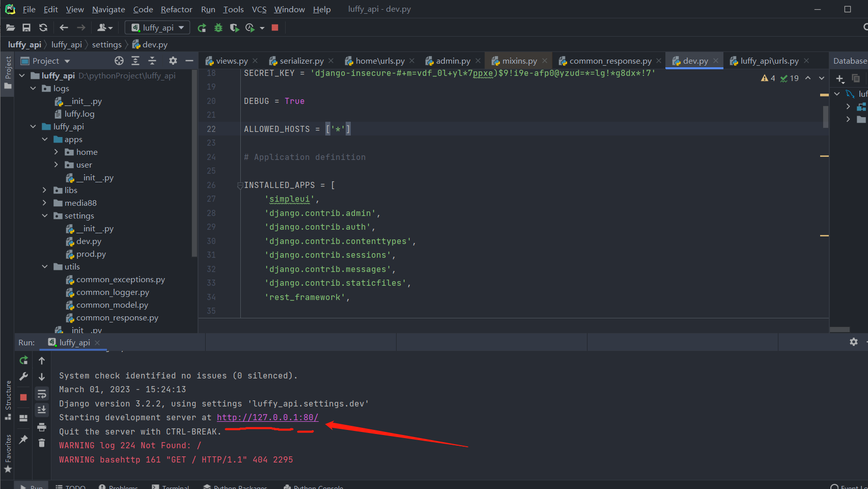Click the Project tree scrollbar

194,163
